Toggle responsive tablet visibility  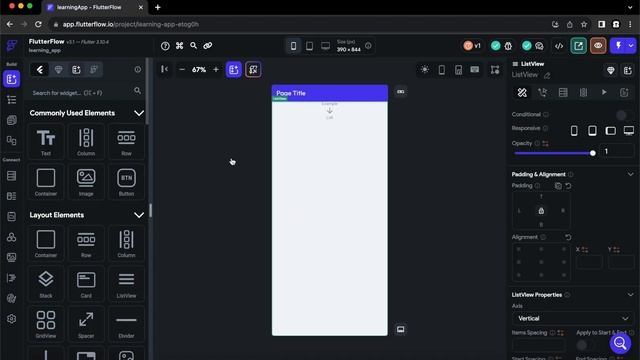coord(592,131)
